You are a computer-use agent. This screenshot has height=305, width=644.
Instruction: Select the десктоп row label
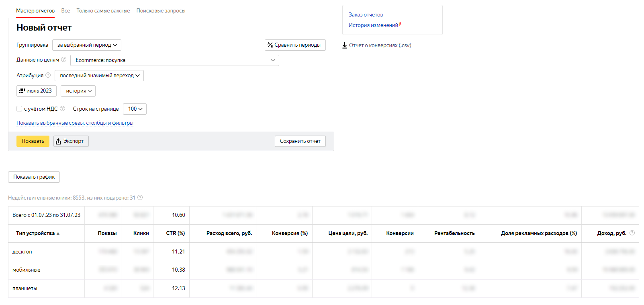click(x=22, y=252)
